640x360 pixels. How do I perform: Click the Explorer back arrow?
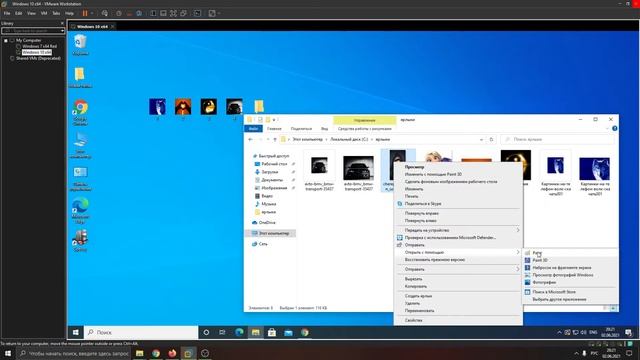click(x=251, y=140)
